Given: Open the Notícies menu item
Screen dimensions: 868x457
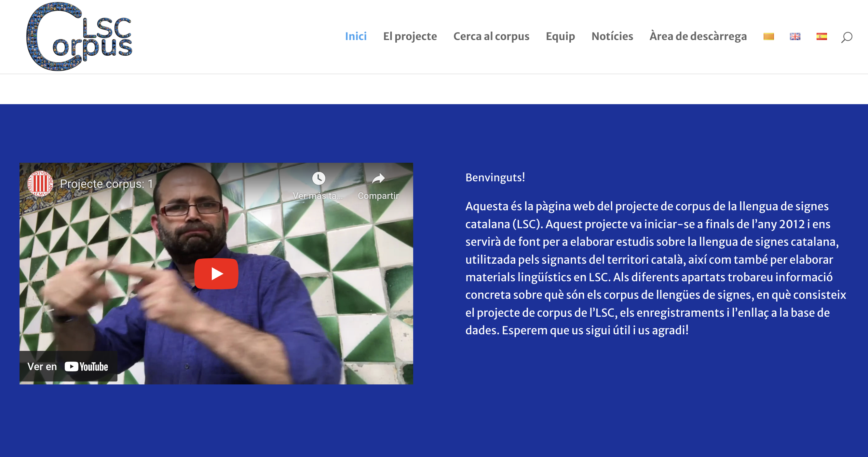Looking at the screenshot, I should (x=612, y=36).
